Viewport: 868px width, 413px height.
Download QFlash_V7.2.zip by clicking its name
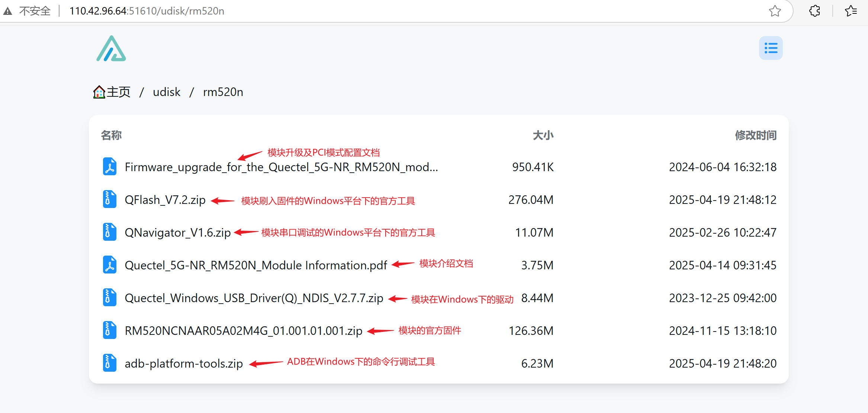165,199
